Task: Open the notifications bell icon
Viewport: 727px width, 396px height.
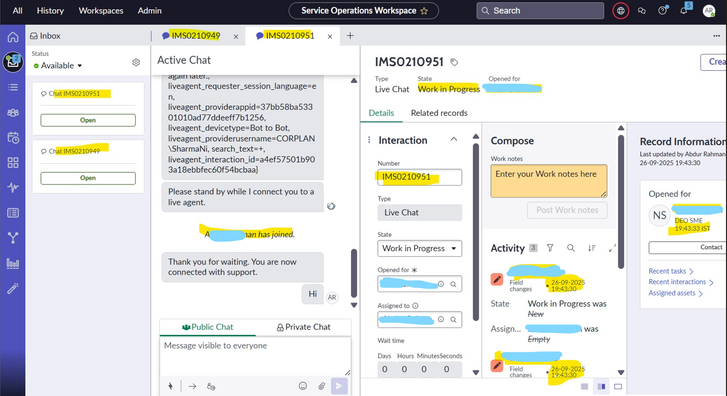Action: (684, 10)
